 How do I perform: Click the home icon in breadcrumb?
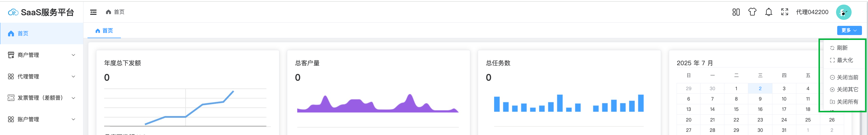coord(108,12)
